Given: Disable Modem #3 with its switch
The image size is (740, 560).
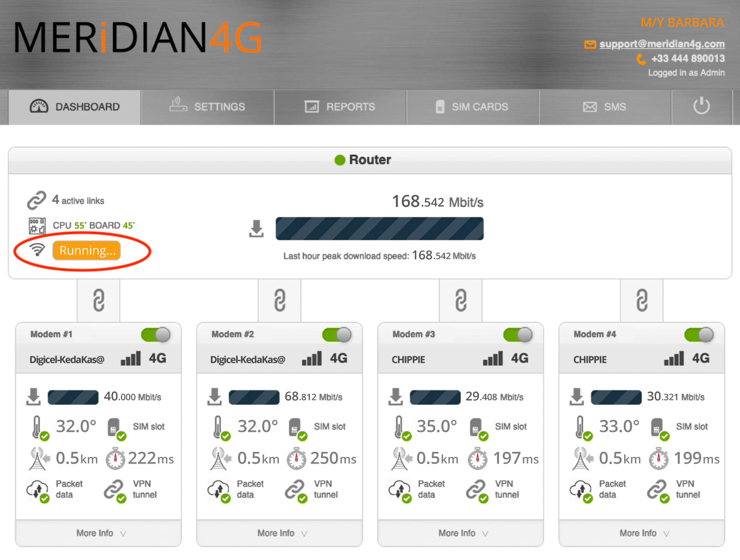Looking at the screenshot, I should click(x=518, y=334).
